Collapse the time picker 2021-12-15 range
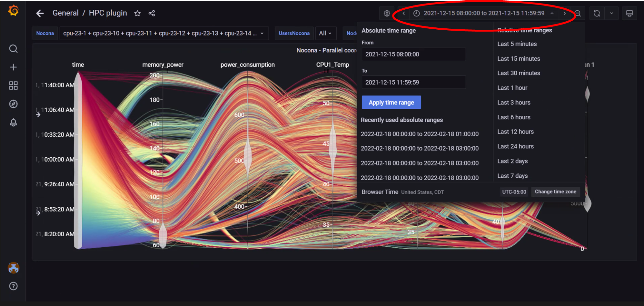Viewport: 644px width, 306px height. pos(484,13)
